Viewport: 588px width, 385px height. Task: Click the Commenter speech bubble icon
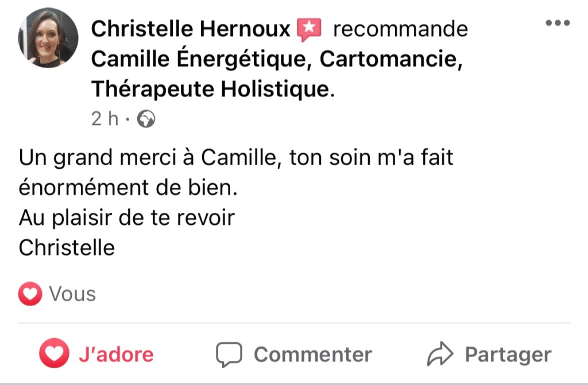[229, 355]
